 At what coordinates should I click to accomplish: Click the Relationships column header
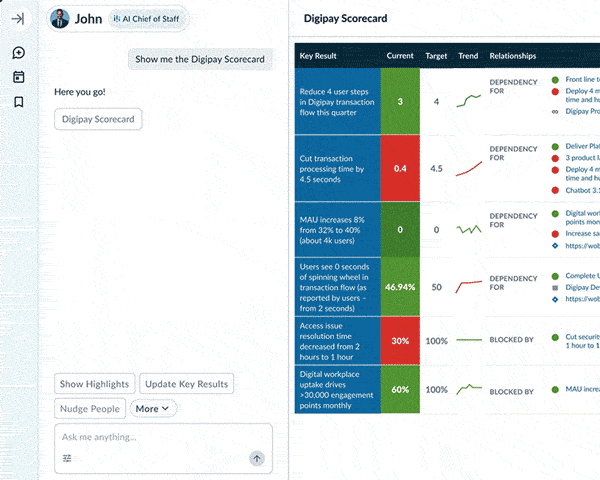point(513,56)
